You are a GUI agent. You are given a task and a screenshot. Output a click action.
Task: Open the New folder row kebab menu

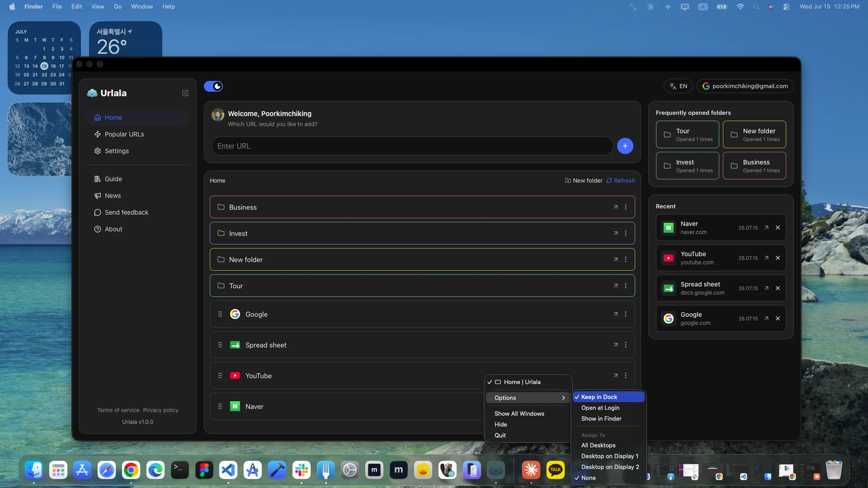[626, 259]
